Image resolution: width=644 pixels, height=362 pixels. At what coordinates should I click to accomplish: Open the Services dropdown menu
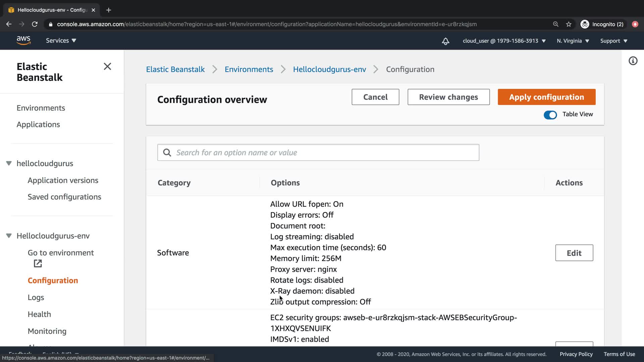(61, 41)
